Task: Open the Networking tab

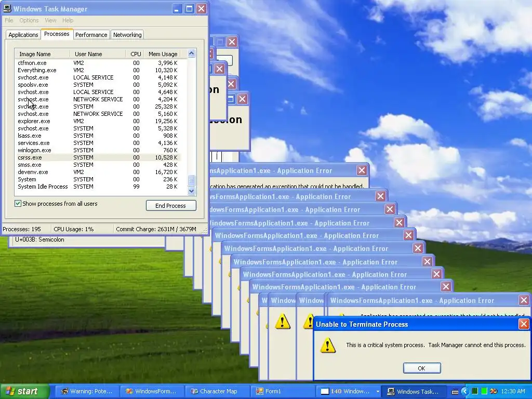Action: 127,35
